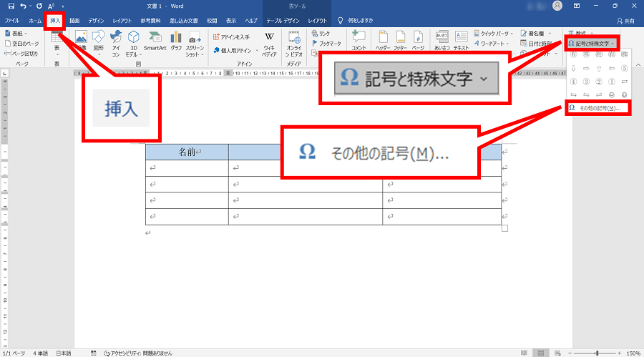The width and height of the screenshot is (644, 357).
Task: Insert a blank page with 空白のページ
Action: tap(21, 43)
